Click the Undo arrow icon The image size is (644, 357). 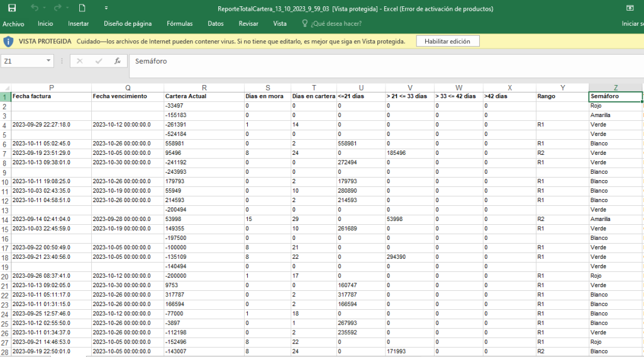[x=34, y=9]
